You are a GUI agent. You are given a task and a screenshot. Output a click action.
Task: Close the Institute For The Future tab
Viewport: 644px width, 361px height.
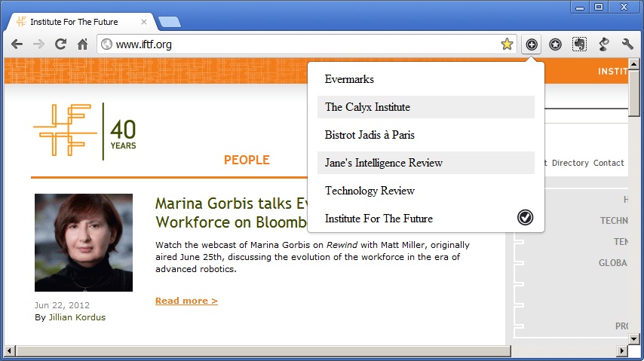point(144,22)
